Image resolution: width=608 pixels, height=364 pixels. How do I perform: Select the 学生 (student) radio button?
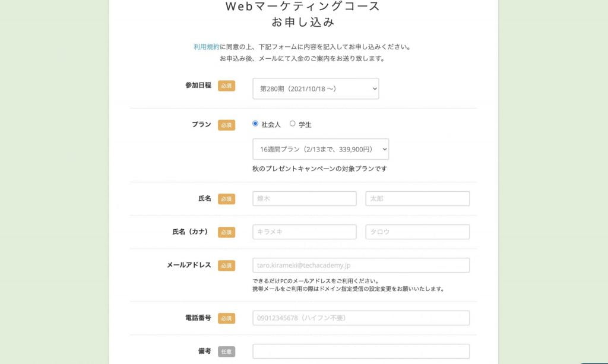pos(292,124)
